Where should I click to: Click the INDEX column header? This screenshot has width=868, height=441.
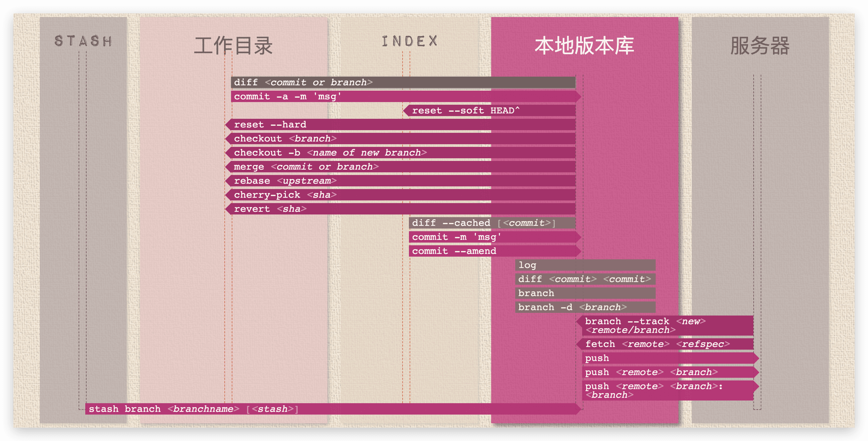click(x=409, y=41)
